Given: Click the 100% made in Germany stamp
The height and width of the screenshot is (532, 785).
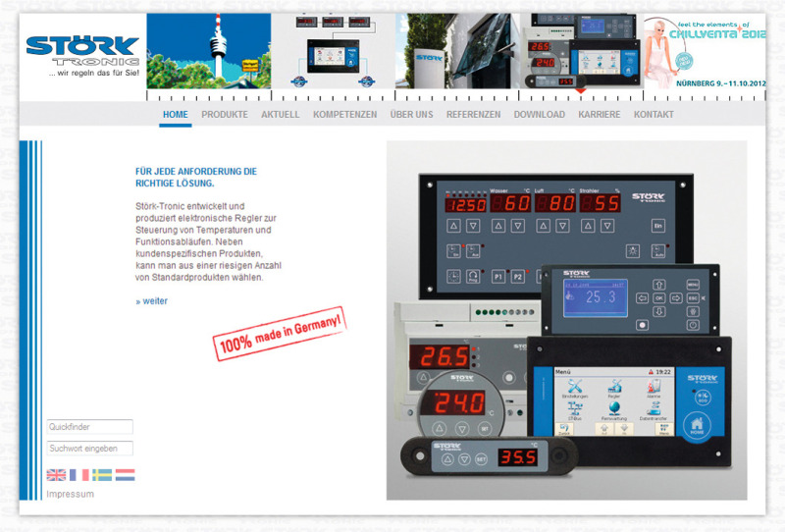Looking at the screenshot, I should 280,333.
